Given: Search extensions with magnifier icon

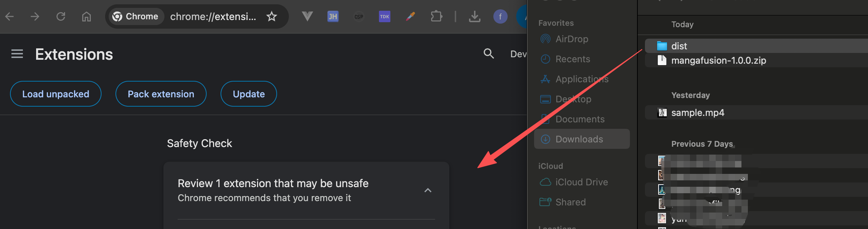Looking at the screenshot, I should pyautogui.click(x=489, y=54).
